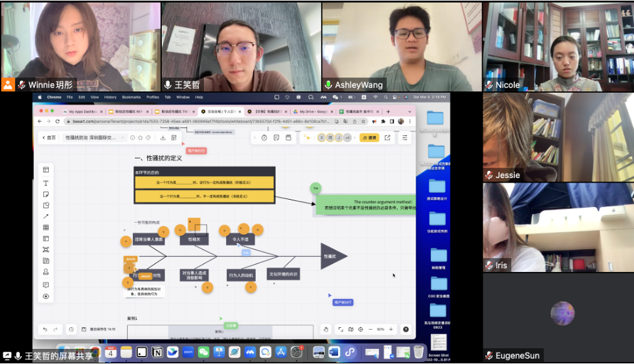Open the Profiles menu in menu bar
634x364 pixels.
click(153, 97)
